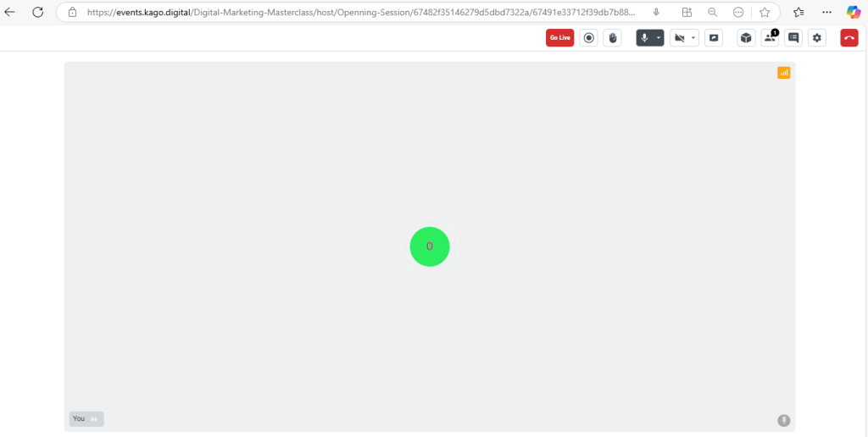Expand the microphone device dropdown arrow

pos(659,38)
